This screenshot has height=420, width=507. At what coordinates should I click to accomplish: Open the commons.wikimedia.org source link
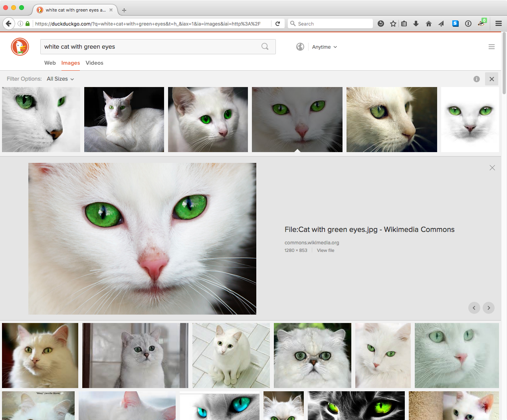[312, 242]
